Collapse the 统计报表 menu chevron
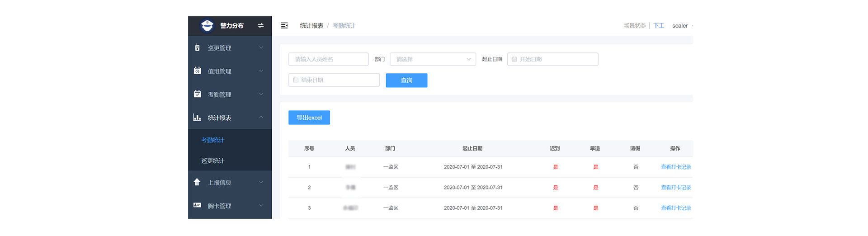The width and height of the screenshot is (868, 236). 261,118
